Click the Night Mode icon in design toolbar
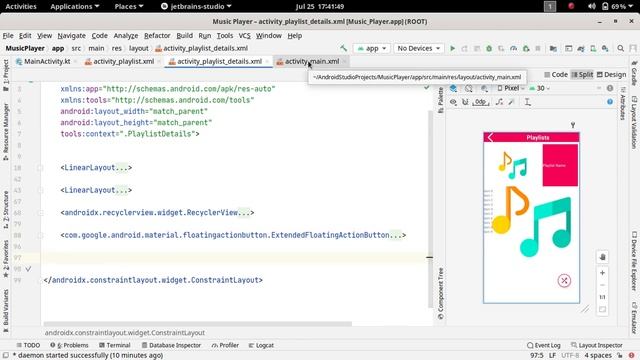The image size is (640, 360). coord(484,88)
